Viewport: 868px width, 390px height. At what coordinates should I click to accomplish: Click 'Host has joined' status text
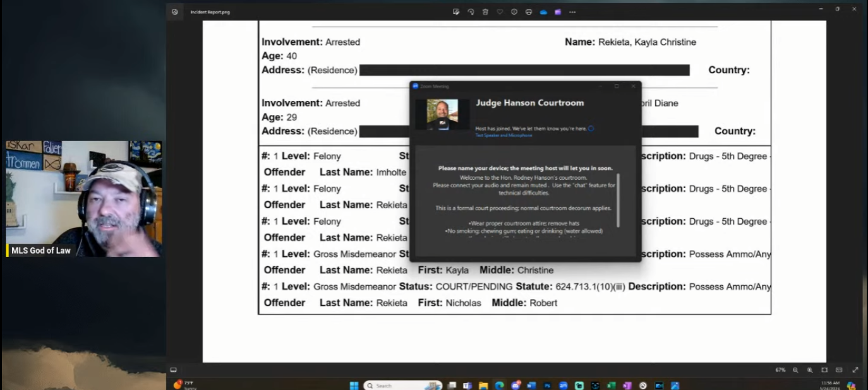(x=531, y=129)
